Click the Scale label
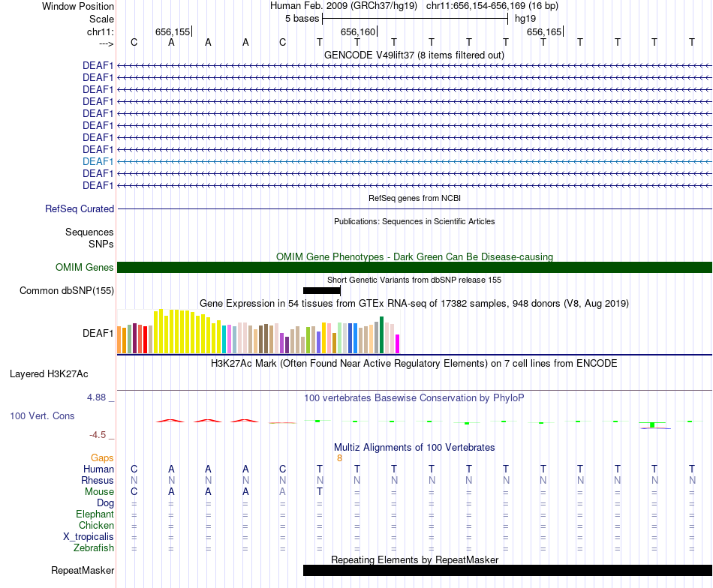This screenshot has height=588, width=713. coord(101,19)
